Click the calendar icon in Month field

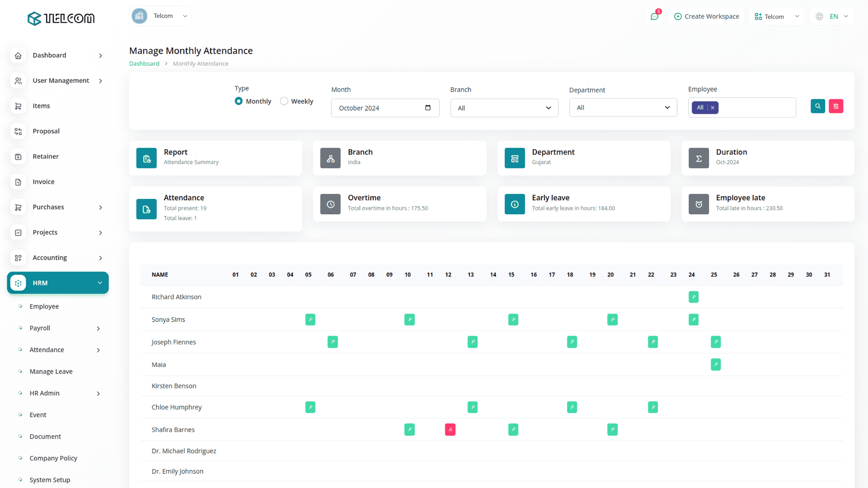428,108
